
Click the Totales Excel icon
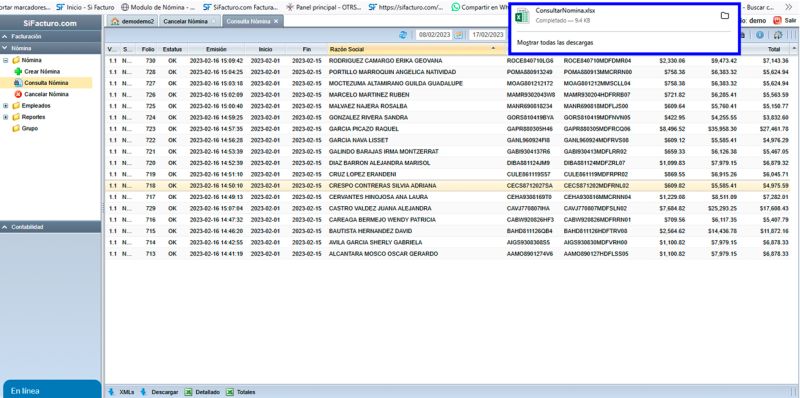[230, 392]
